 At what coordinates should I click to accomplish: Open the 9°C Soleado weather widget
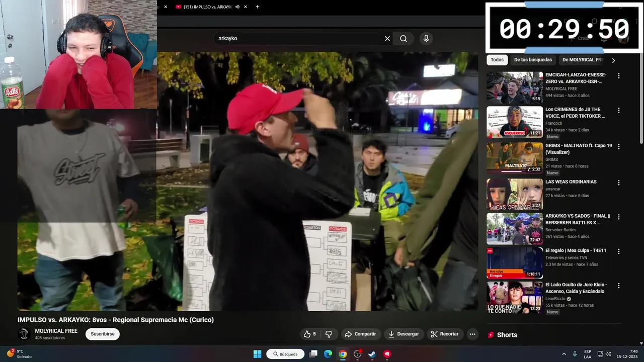coord(20,354)
